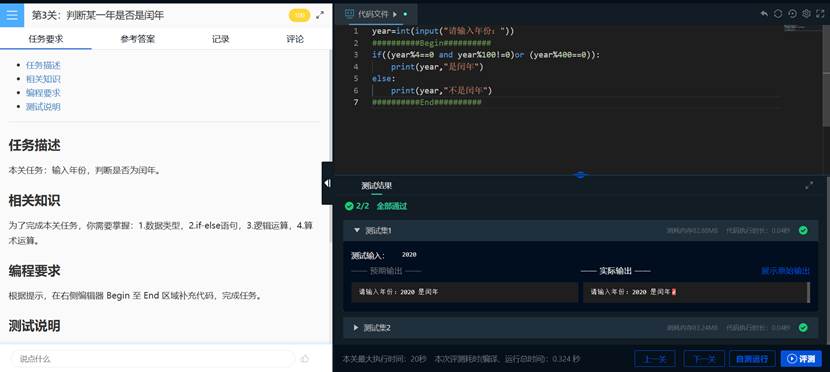This screenshot has height=372, width=830.
Task: Click the 编程要求 heading
Action: click(x=34, y=271)
